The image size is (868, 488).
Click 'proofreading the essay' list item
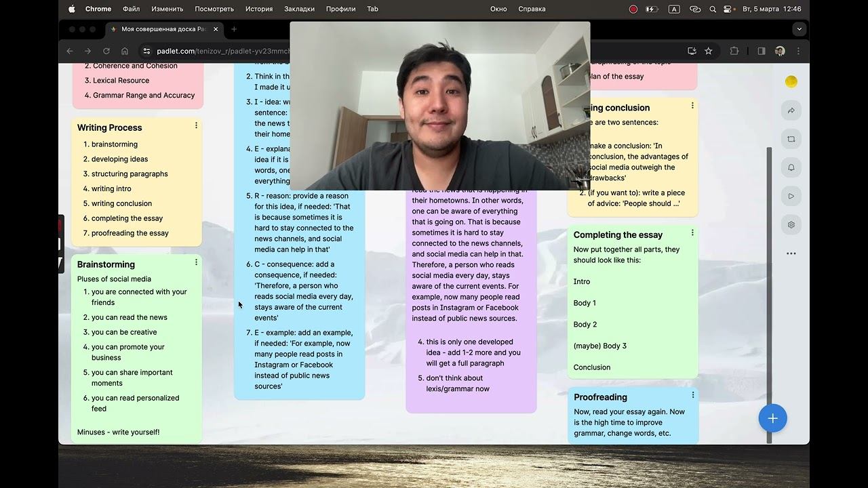click(x=130, y=233)
